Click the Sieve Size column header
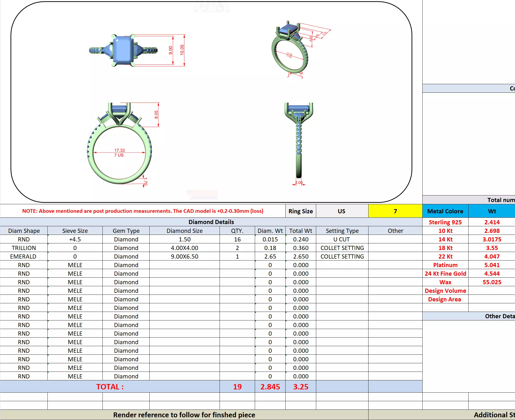515x420 pixels. click(75, 231)
